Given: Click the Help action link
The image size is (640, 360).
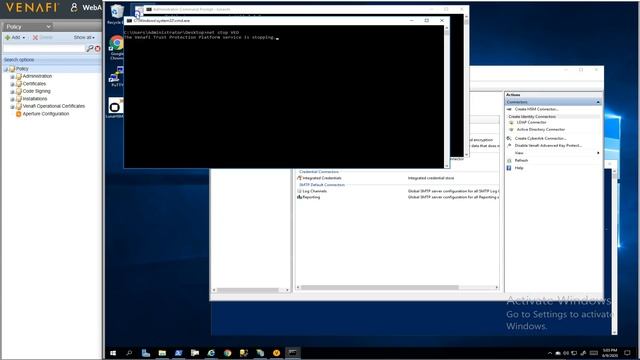Looking at the screenshot, I should pyautogui.click(x=519, y=168).
